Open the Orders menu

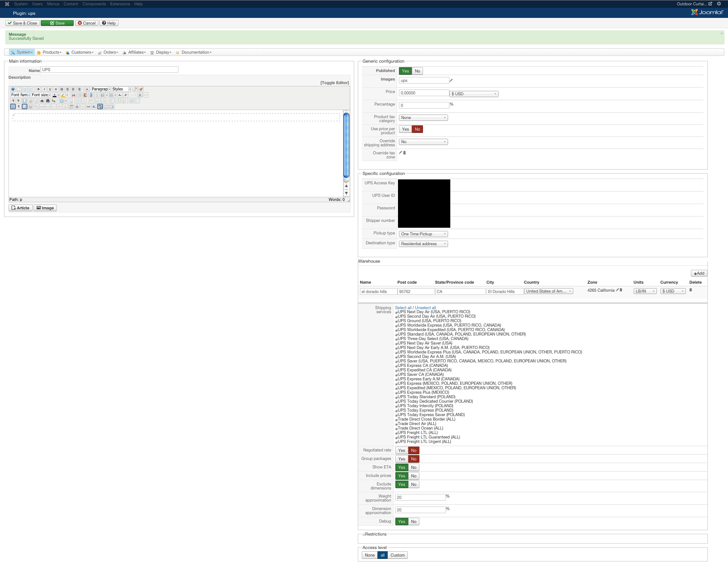point(108,52)
